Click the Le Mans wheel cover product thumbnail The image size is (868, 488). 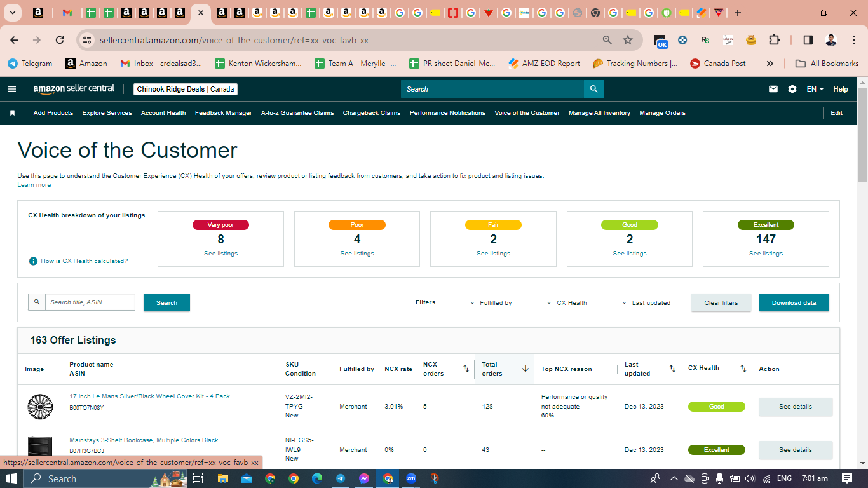41,407
